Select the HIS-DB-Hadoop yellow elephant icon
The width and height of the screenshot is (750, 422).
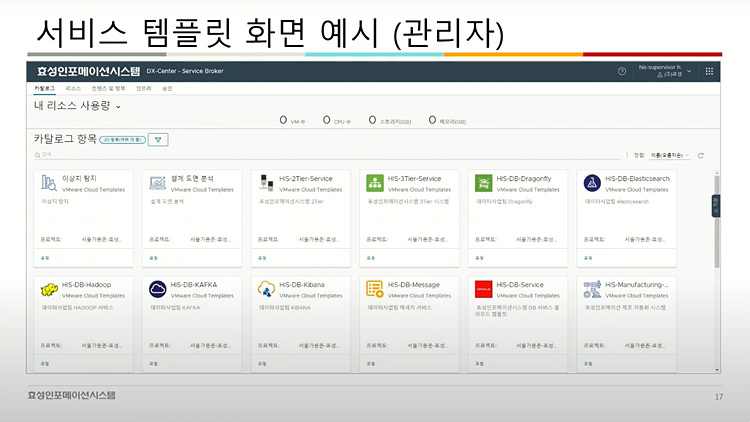pos(49,289)
